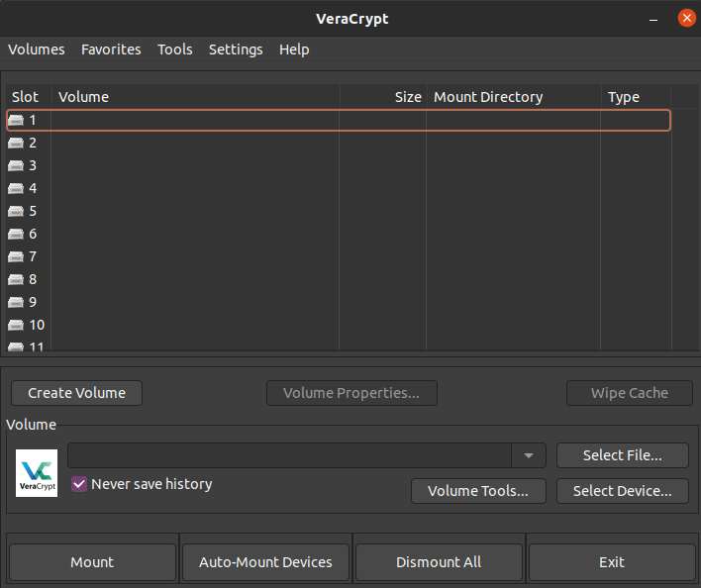Viewport: 701px width, 588px height.
Task: Click the VeraCrypt logo image
Action: coord(37,473)
